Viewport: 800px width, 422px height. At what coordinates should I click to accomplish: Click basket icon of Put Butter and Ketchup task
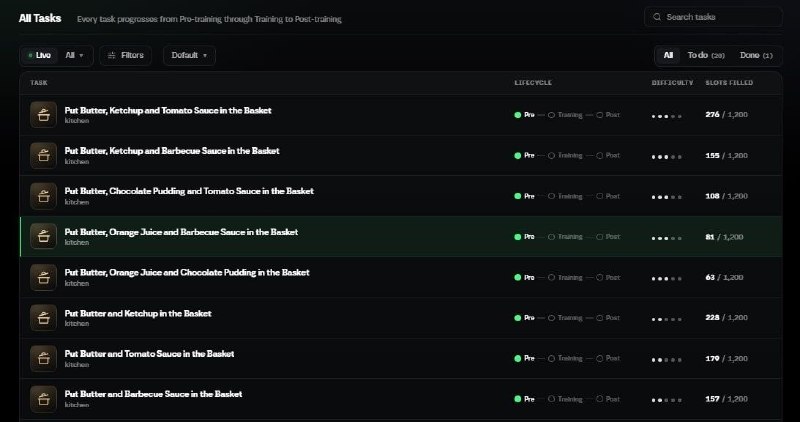point(43,317)
